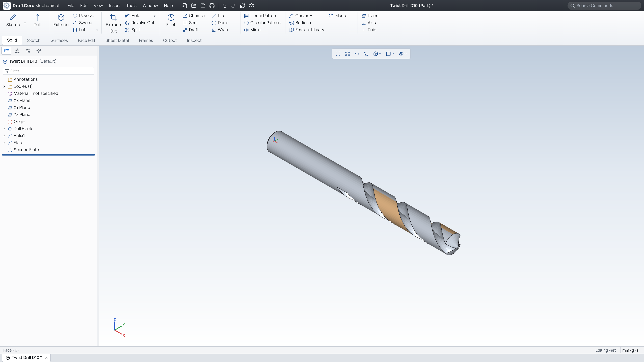The height and width of the screenshot is (362, 644).
Task: Open the Feature Library
Action: [x=307, y=30]
